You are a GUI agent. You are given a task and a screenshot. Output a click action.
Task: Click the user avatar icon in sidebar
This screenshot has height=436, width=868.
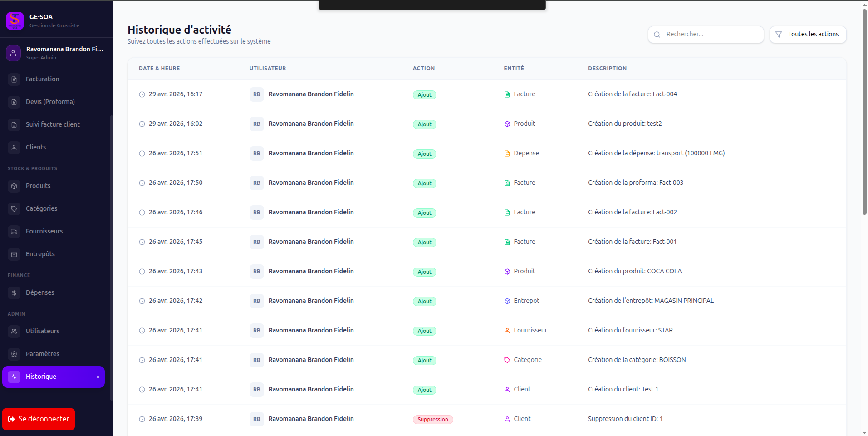coord(13,53)
